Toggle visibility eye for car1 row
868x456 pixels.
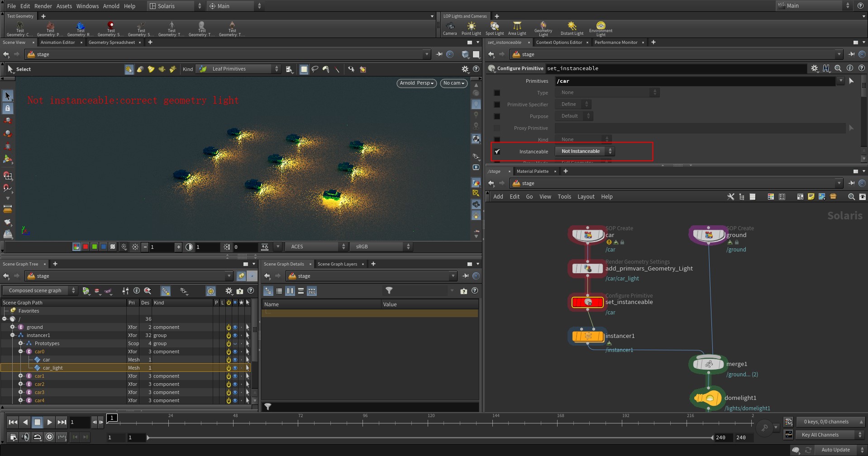(x=235, y=376)
